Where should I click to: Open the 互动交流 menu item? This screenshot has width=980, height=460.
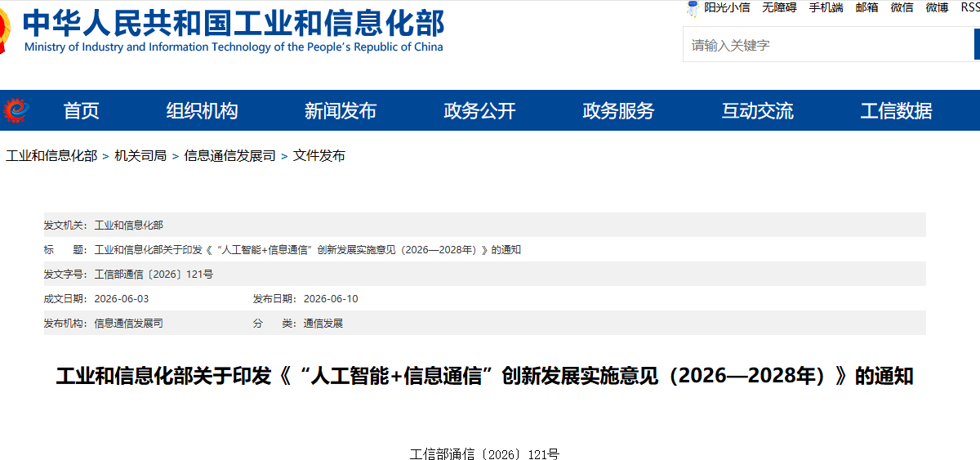[x=757, y=111]
